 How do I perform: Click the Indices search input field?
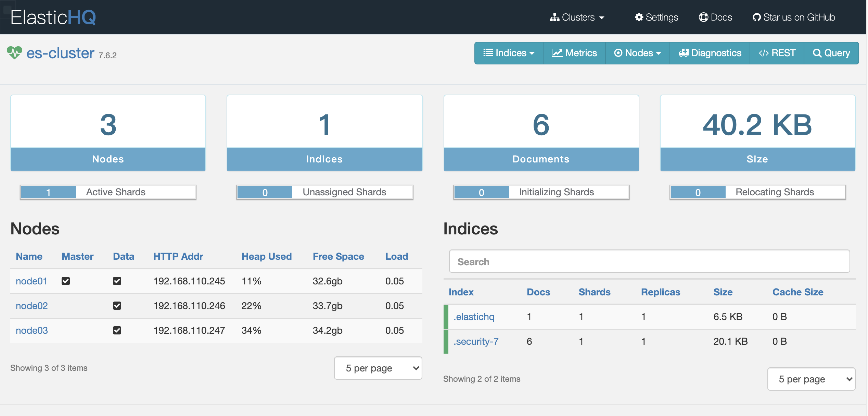coord(649,261)
